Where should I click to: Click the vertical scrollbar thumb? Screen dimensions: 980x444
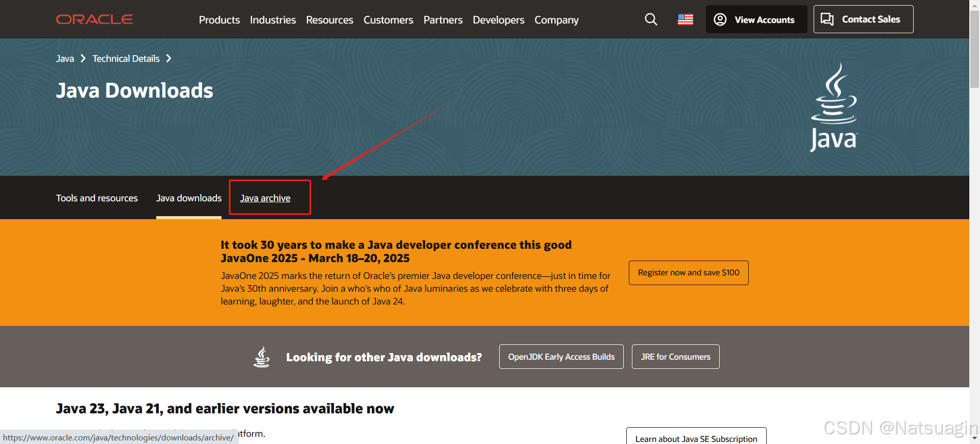coord(975,49)
